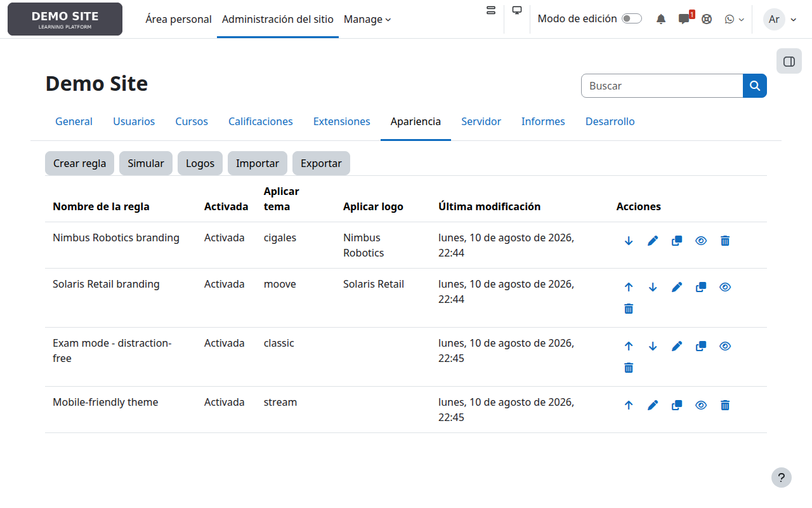Select the Mobile-friendly theme rule name
812x508 pixels.
click(105, 402)
